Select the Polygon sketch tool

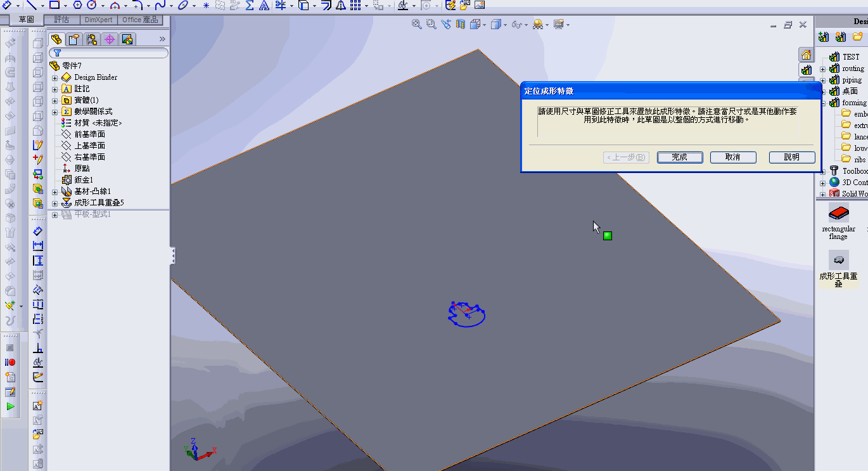(x=78, y=5)
